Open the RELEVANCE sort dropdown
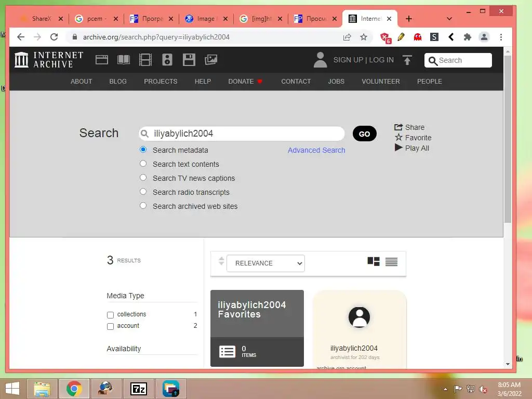532x399 pixels. pyautogui.click(x=265, y=263)
